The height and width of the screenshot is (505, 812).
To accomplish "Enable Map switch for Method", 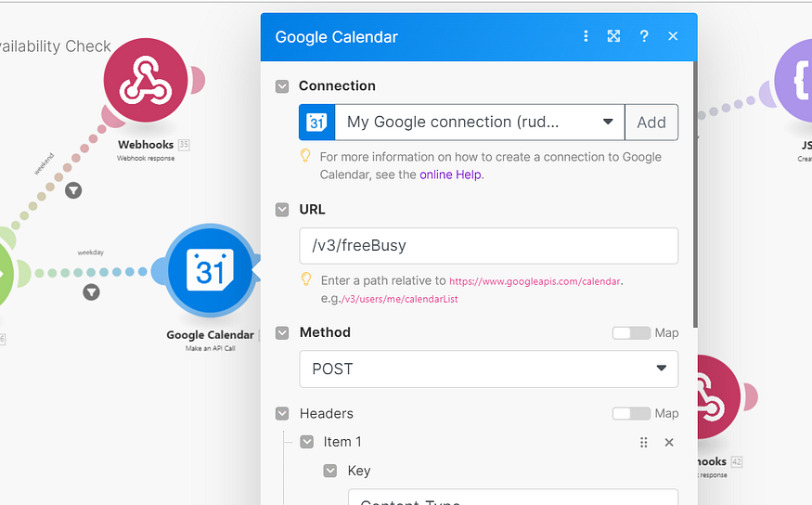I will coord(631,333).
